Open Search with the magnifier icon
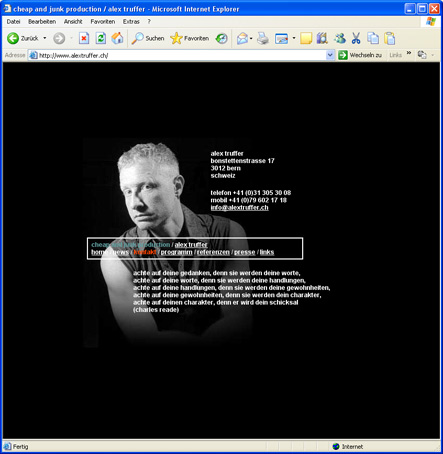 tap(148, 38)
